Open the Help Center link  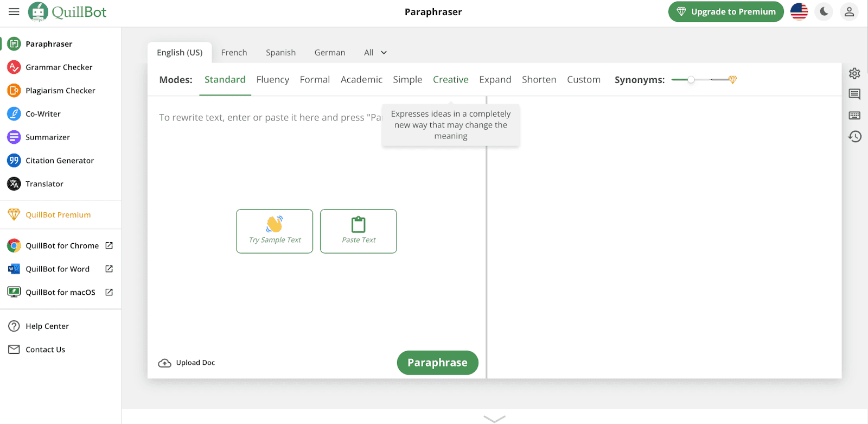(x=47, y=326)
